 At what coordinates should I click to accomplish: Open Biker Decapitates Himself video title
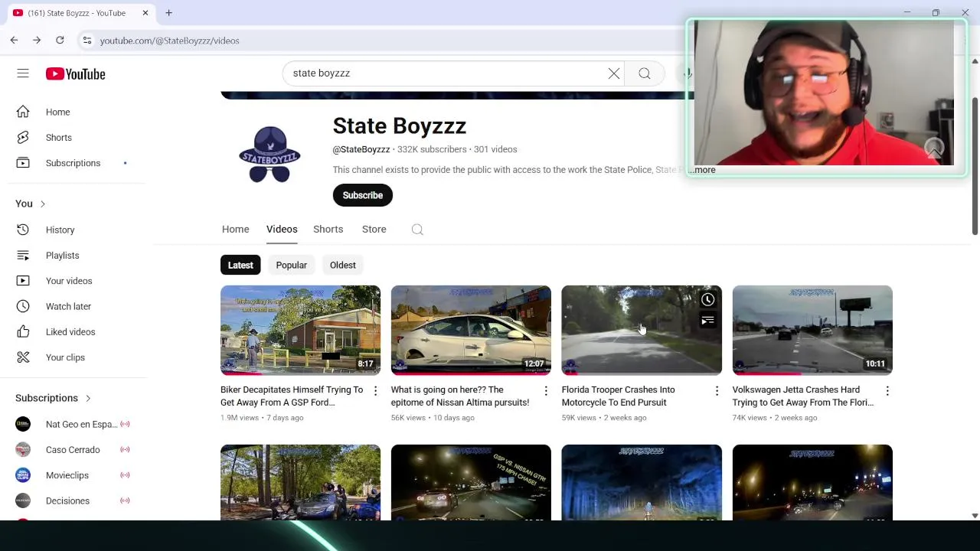292,396
